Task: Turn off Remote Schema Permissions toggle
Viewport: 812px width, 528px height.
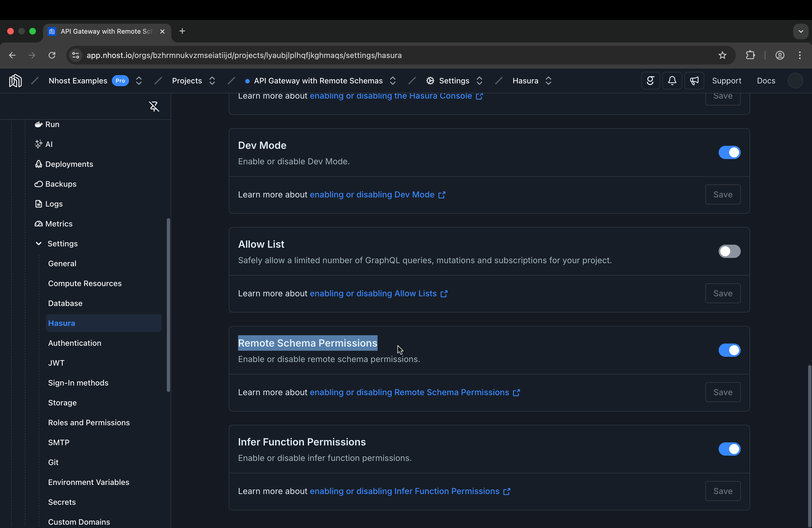Action: click(729, 350)
